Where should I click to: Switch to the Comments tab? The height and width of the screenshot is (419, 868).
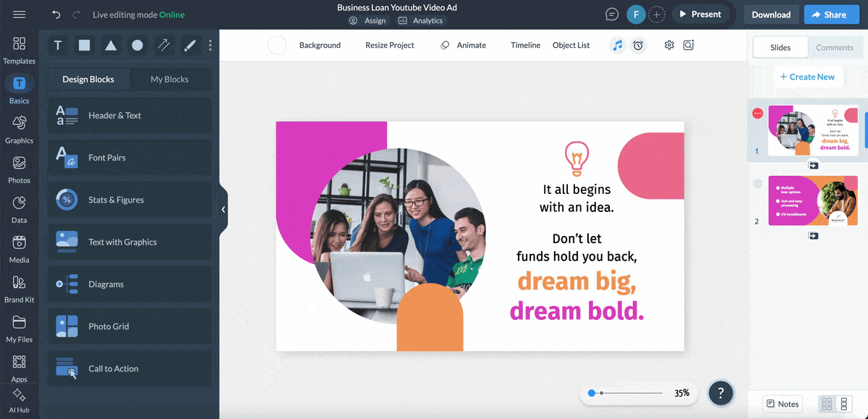coord(835,48)
